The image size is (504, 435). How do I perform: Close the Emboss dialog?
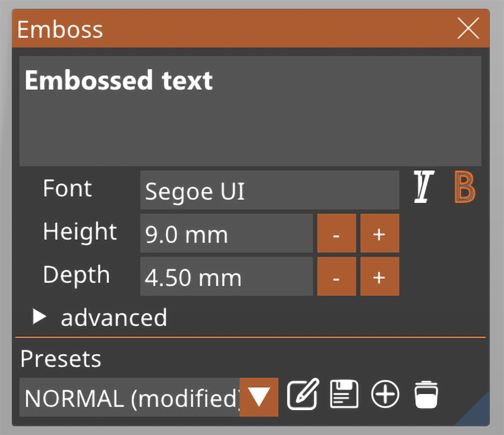point(468,29)
